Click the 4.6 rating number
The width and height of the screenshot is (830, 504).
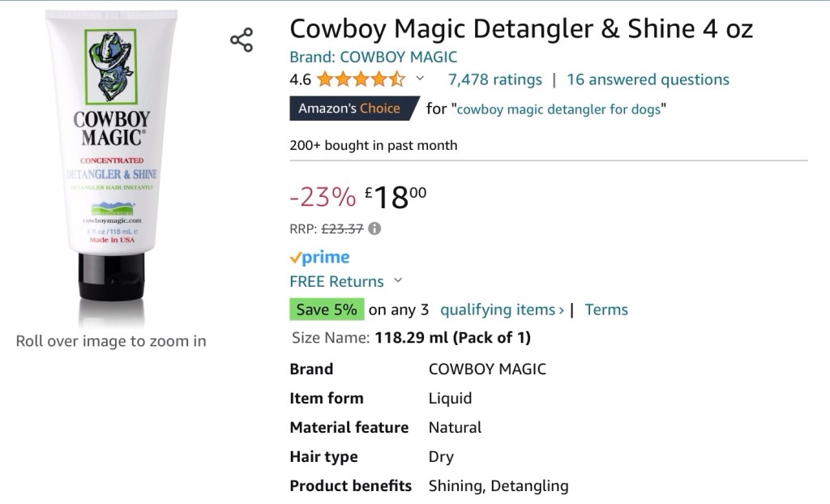pos(300,79)
